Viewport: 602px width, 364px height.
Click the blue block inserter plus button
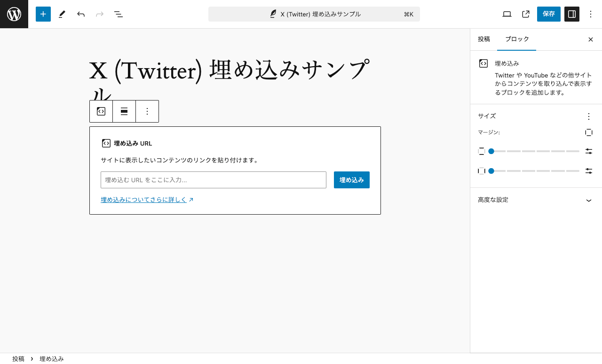coord(43,14)
